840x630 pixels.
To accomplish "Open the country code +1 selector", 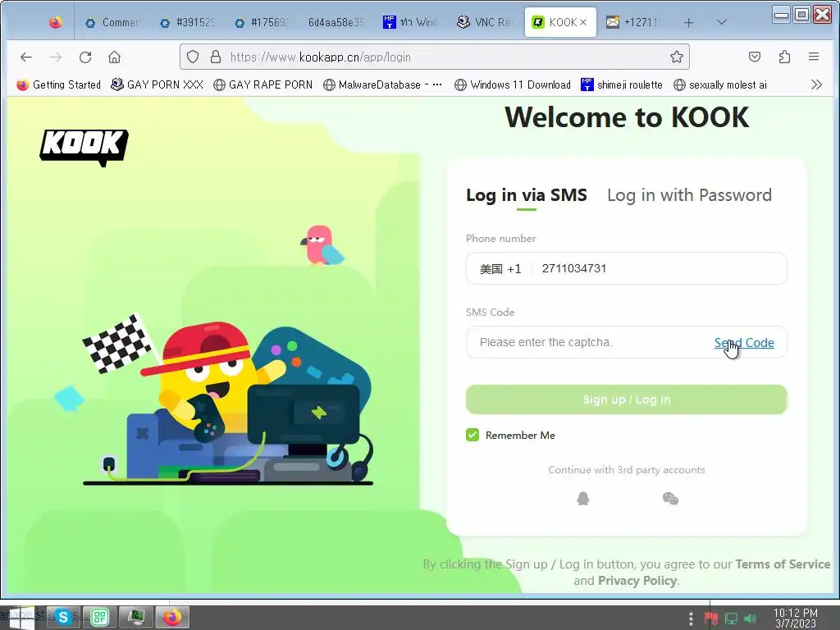I will (500, 269).
